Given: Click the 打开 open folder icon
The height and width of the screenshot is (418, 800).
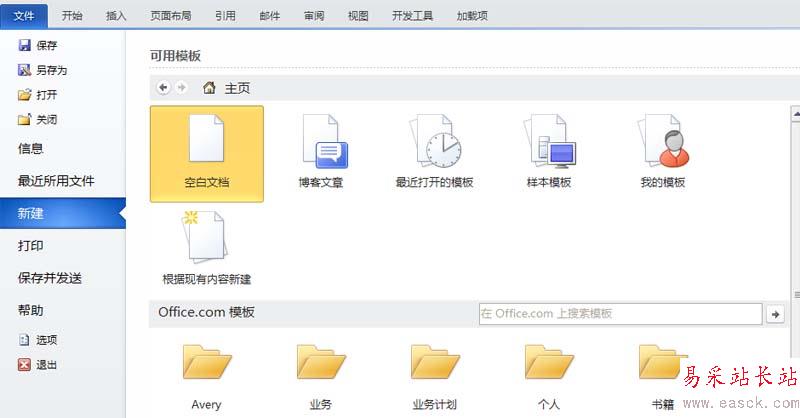Looking at the screenshot, I should click(x=24, y=94).
